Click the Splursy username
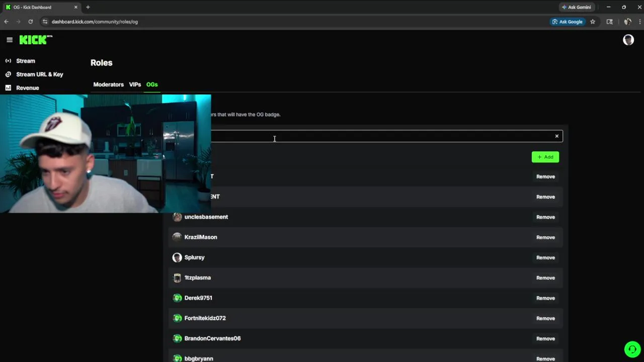The image size is (644, 362). (x=194, y=257)
